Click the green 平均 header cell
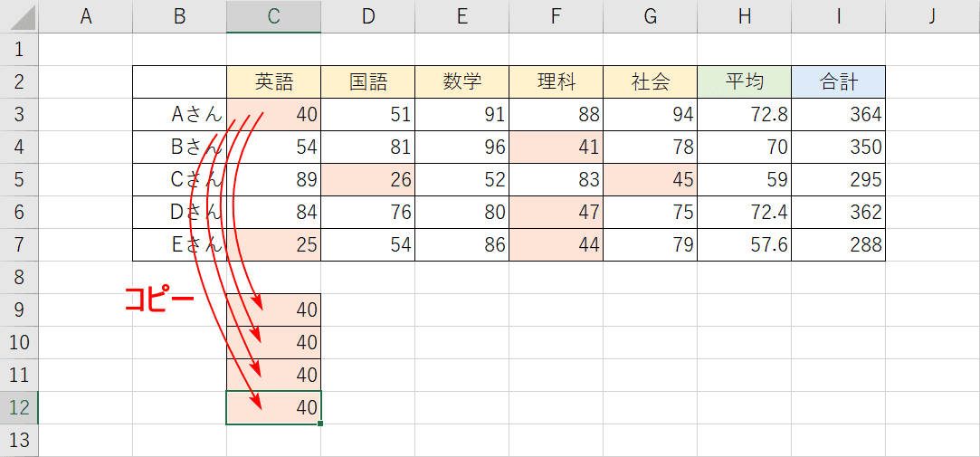 tap(745, 81)
